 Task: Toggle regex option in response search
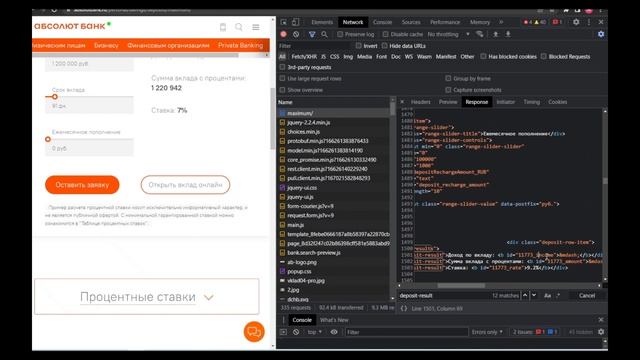point(558,296)
